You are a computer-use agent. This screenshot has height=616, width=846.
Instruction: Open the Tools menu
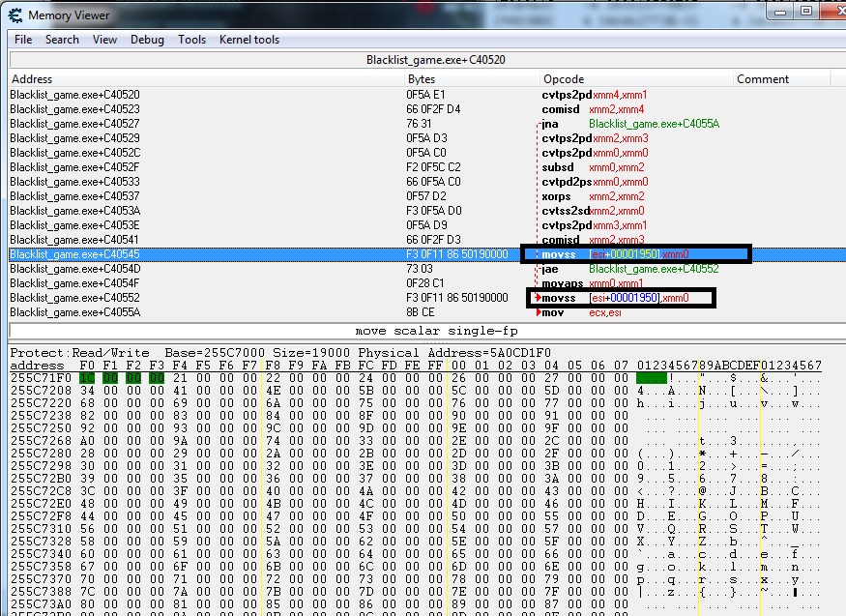pyautogui.click(x=191, y=40)
